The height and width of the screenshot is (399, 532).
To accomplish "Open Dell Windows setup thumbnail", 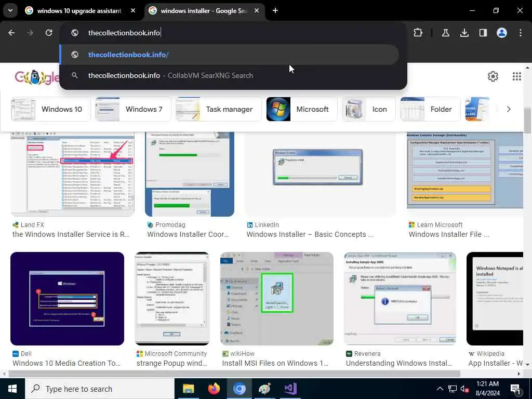I will 67,299.
